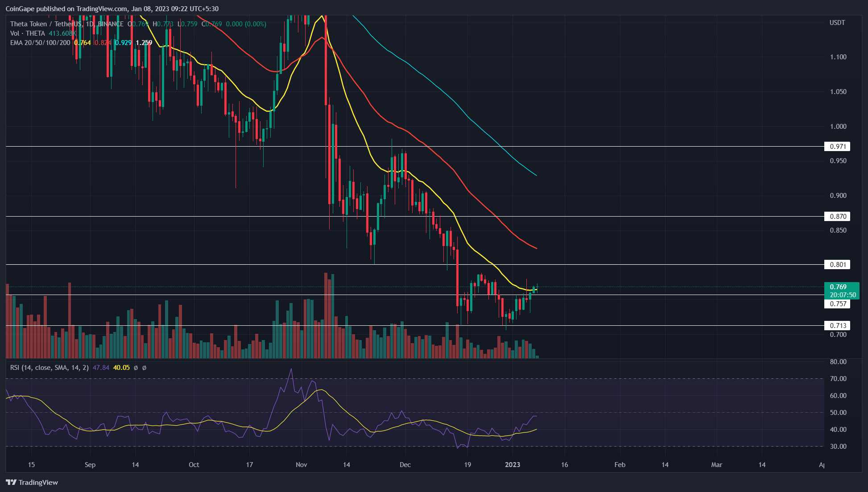Screen dimensions: 868x492
Task: Click the yellow RSI SMA value 40.05
Action: click(121, 368)
